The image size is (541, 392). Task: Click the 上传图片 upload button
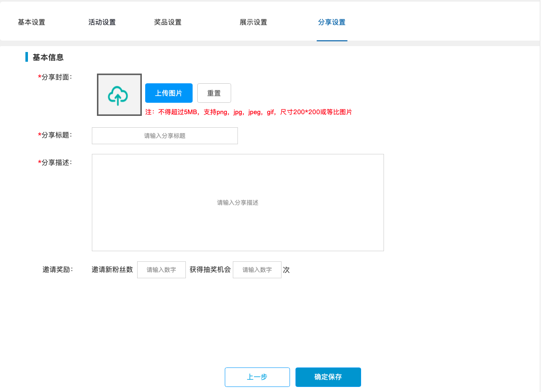click(x=169, y=93)
